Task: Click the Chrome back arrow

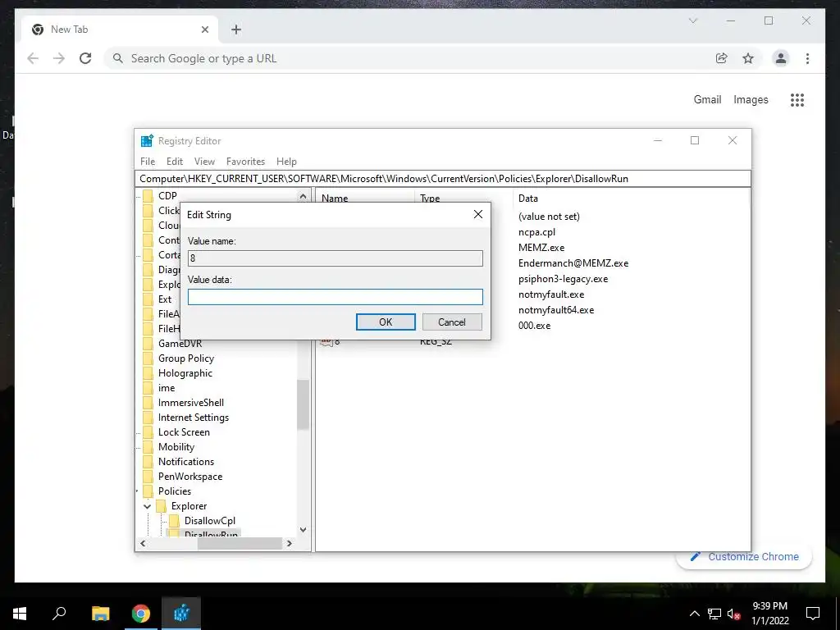Action: pos(33,58)
